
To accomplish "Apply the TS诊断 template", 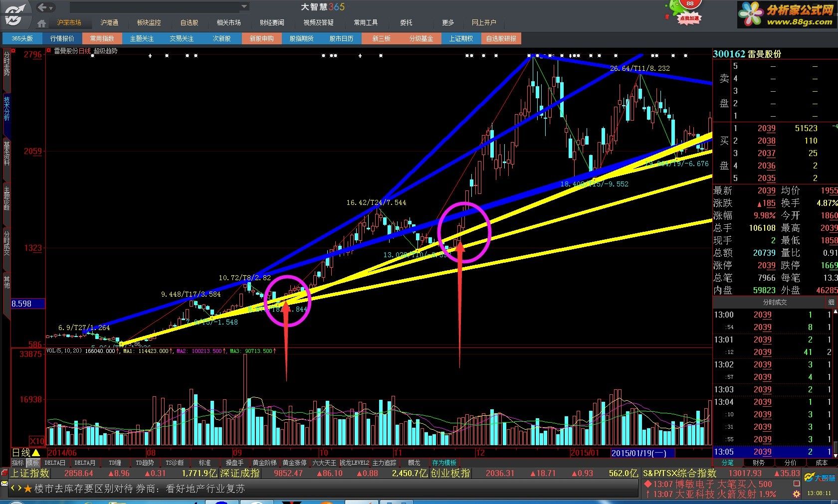I will click(x=175, y=463).
